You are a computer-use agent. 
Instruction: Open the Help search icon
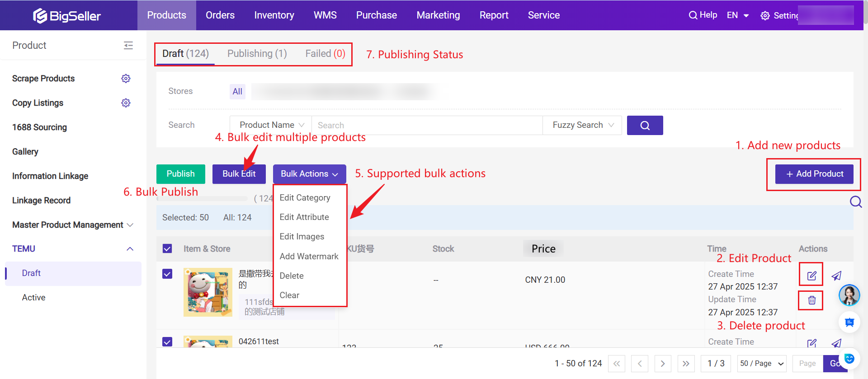693,15
